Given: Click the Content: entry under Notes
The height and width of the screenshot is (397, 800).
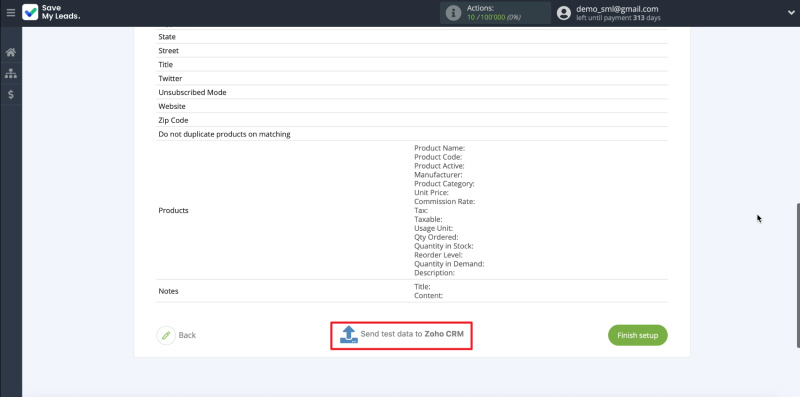Looking at the screenshot, I should [428, 295].
